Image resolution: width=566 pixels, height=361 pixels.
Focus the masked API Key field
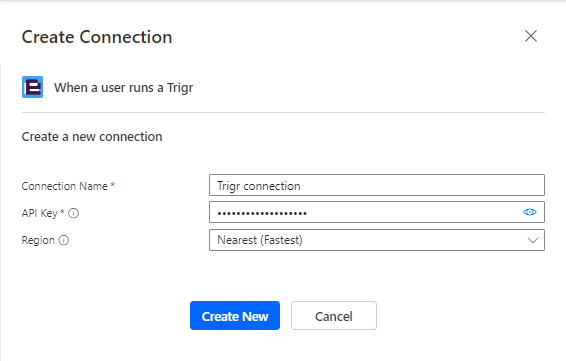pos(365,212)
